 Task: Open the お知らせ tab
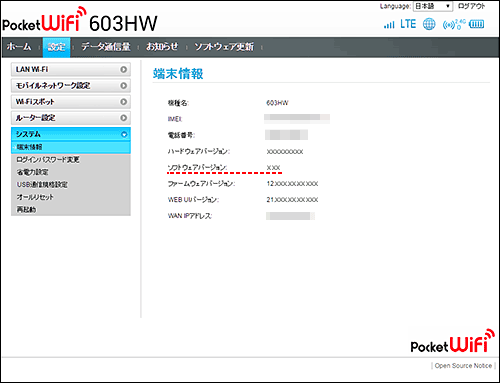(162, 47)
